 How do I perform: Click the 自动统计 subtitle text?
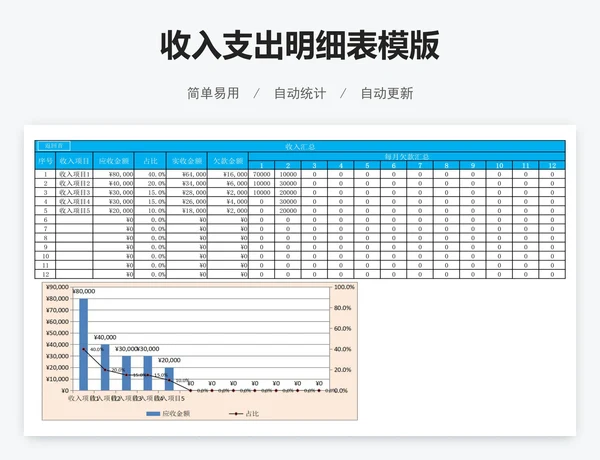tap(300, 93)
